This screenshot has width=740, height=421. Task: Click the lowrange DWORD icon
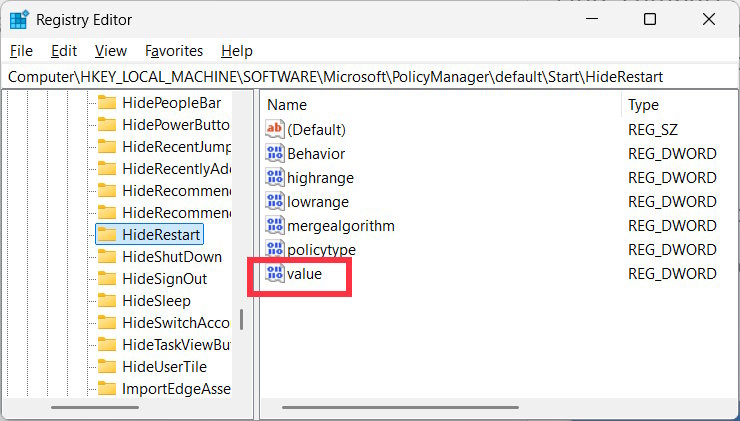[x=275, y=202]
